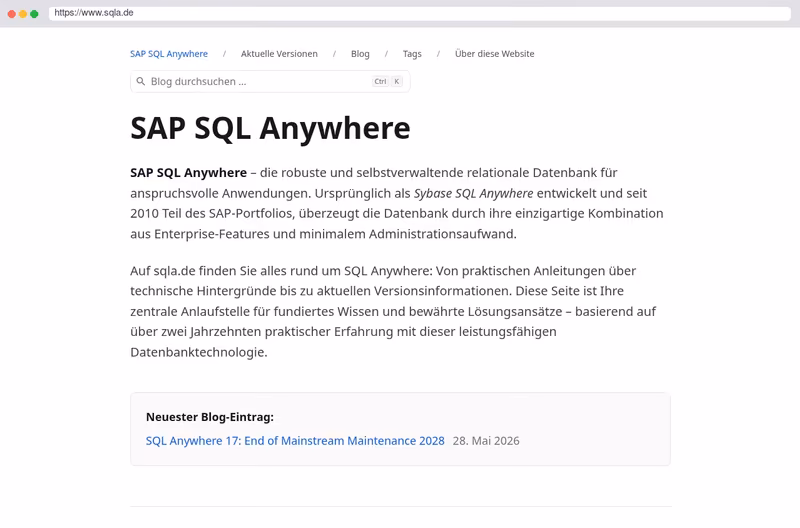Viewport: 800px width, 528px height.
Task: Click the red close window button
Action: (x=12, y=14)
